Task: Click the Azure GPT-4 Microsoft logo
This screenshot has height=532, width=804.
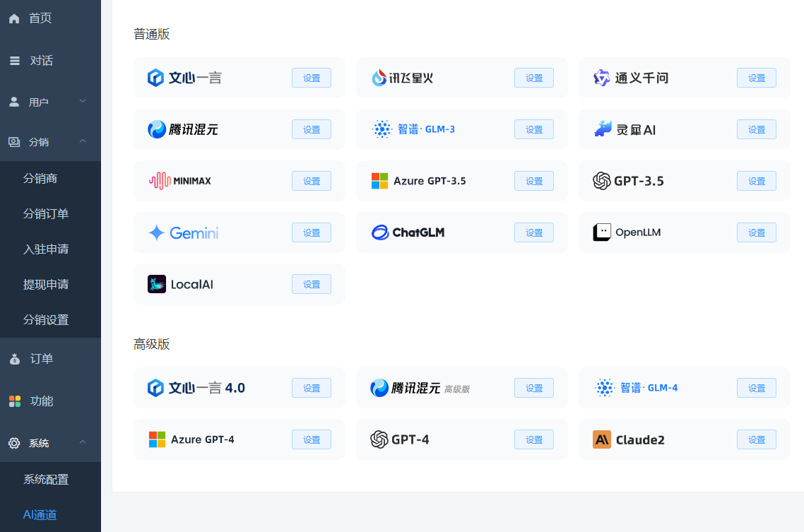Action: coord(157,439)
